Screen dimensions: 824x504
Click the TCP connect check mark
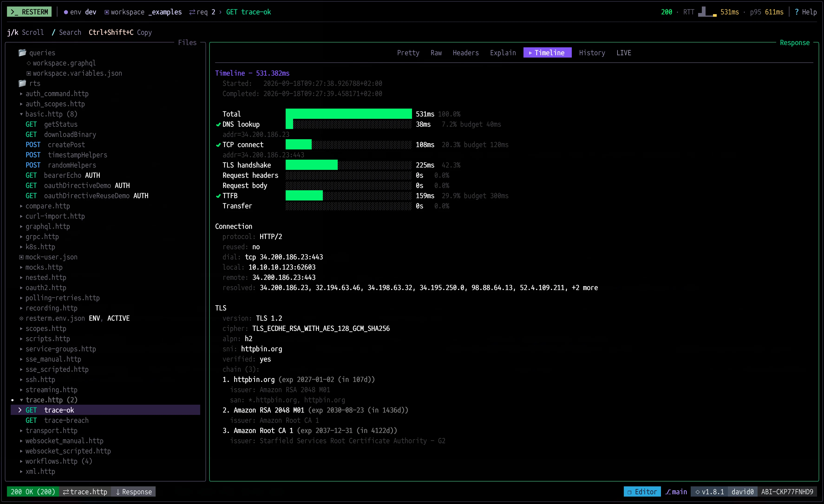point(218,145)
